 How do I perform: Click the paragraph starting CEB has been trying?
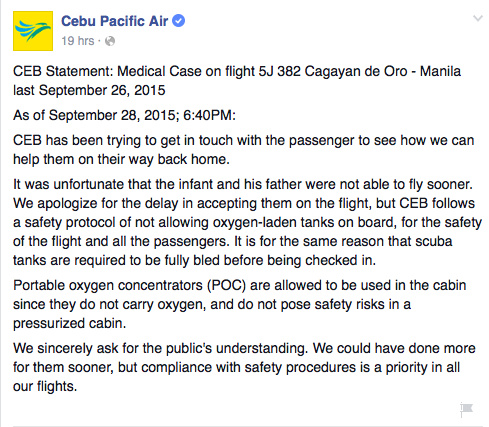coord(244,150)
